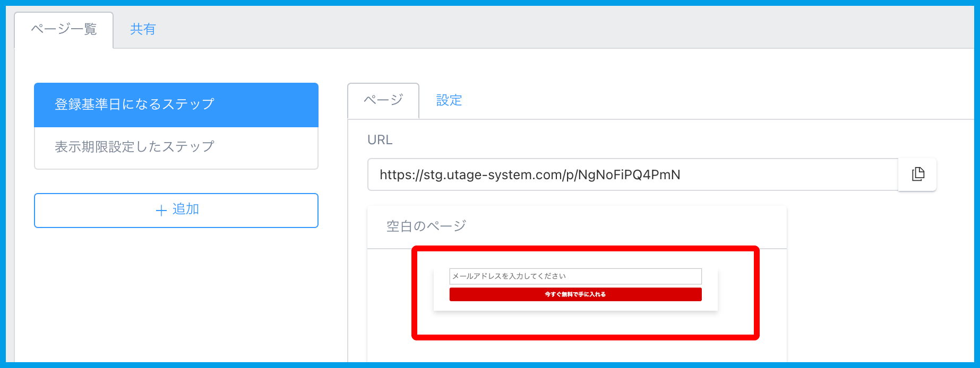Switch to the ページ sub-tab

point(383,100)
